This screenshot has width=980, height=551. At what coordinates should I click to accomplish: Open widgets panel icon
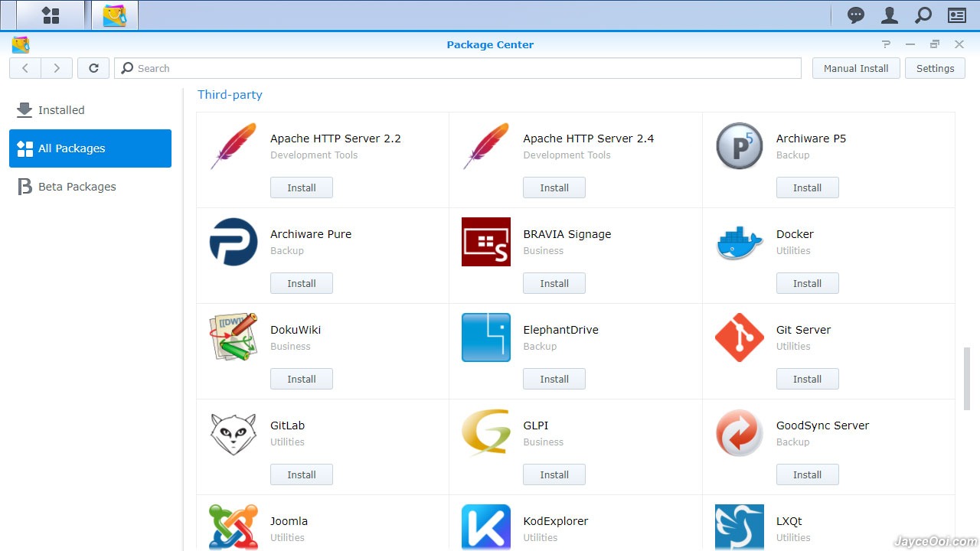tap(957, 15)
